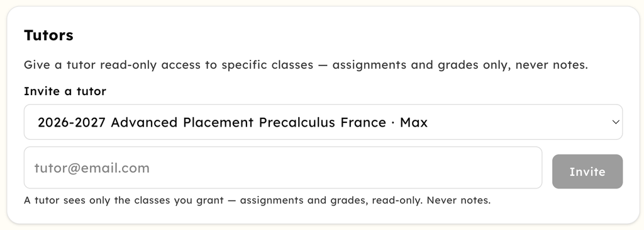Click the Tutors heading
Screen dimensions: 644x230
(48, 35)
